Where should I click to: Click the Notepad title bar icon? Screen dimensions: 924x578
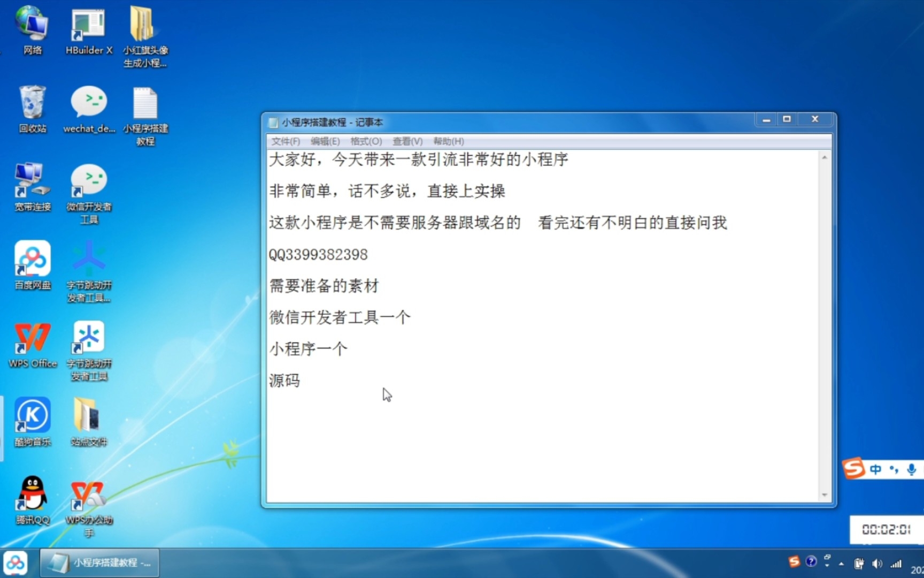click(x=273, y=123)
